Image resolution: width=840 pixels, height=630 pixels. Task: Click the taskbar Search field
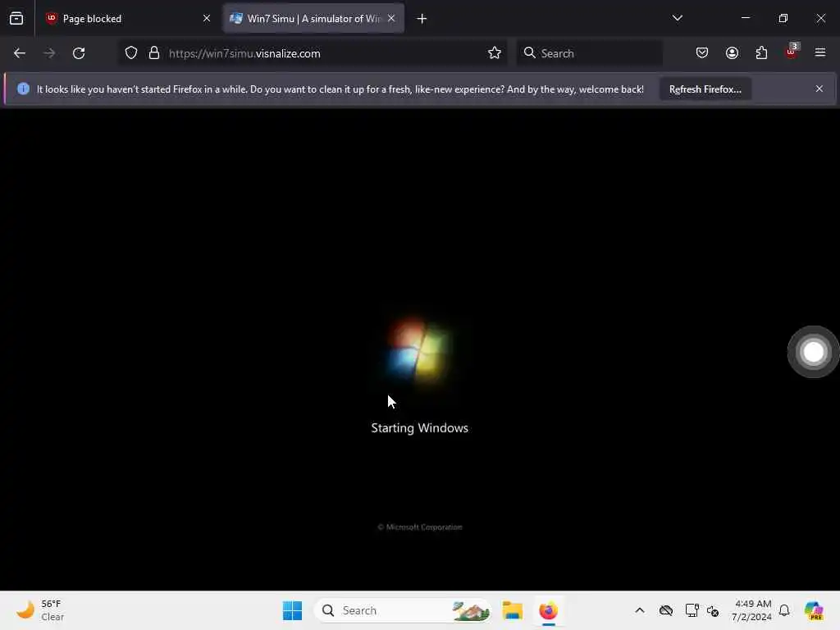pos(403,610)
